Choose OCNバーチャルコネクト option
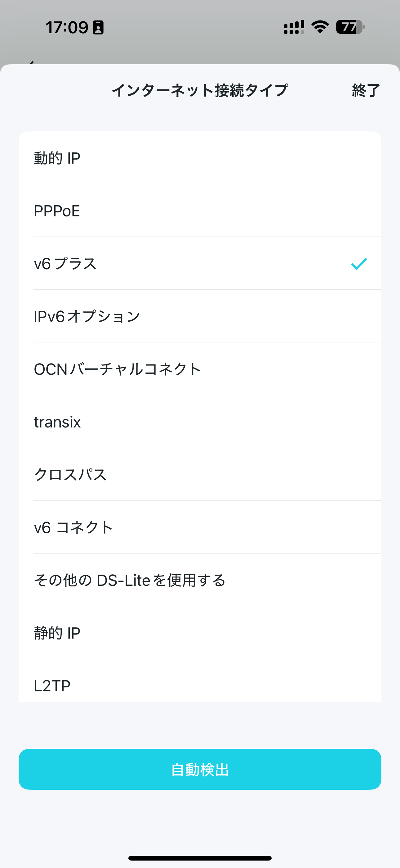 [200, 369]
